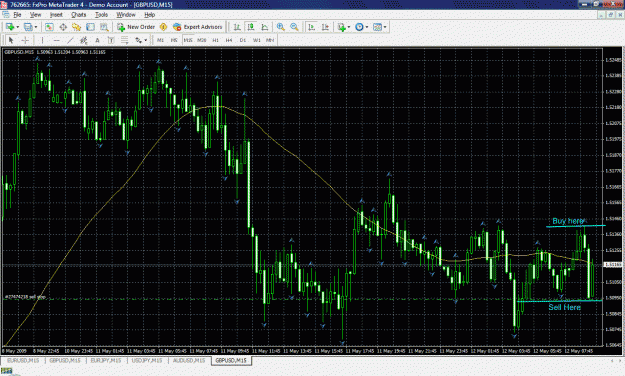The width and height of the screenshot is (625, 376).
Task: Set timeframe to M1
Action: (160, 40)
